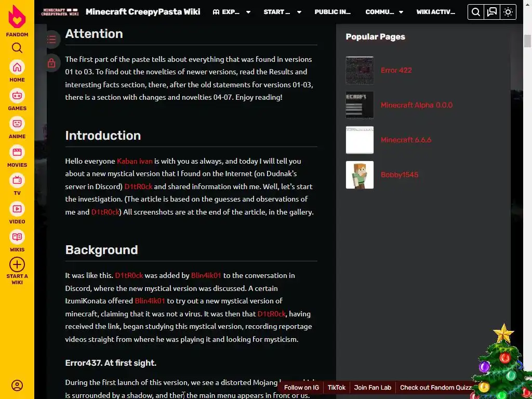Click the Bobby1545 Alex thumbnail
The image size is (532, 399).
click(x=360, y=175)
